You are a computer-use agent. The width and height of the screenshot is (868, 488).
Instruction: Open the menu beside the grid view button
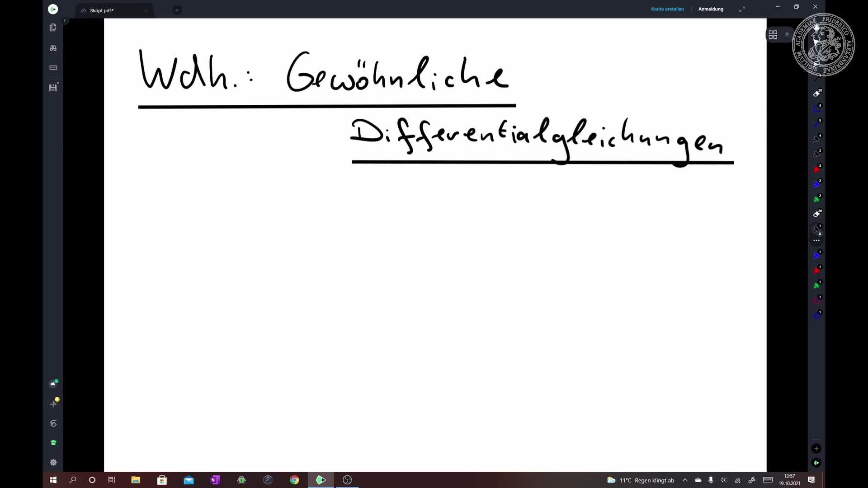[x=788, y=34]
